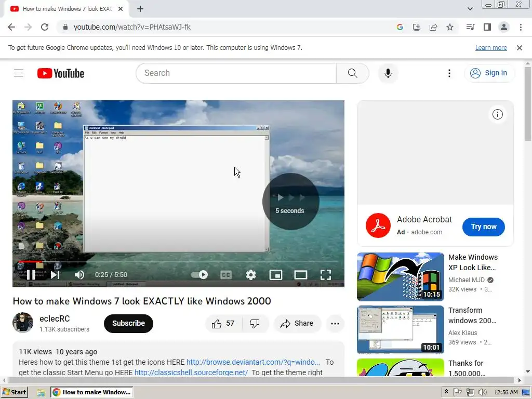
Task: Open media controls icon in Chrome
Action: (x=470, y=27)
